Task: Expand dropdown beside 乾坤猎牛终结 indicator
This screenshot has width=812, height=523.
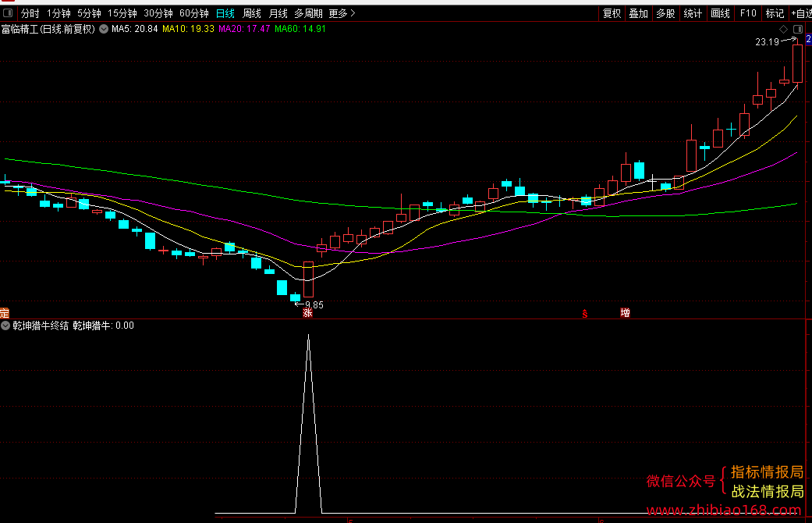Action: pos(5,326)
